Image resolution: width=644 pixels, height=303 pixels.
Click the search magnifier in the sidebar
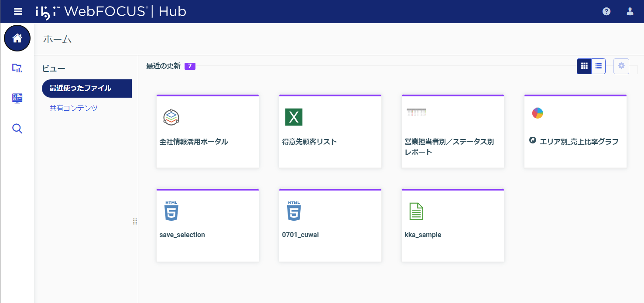tap(17, 128)
